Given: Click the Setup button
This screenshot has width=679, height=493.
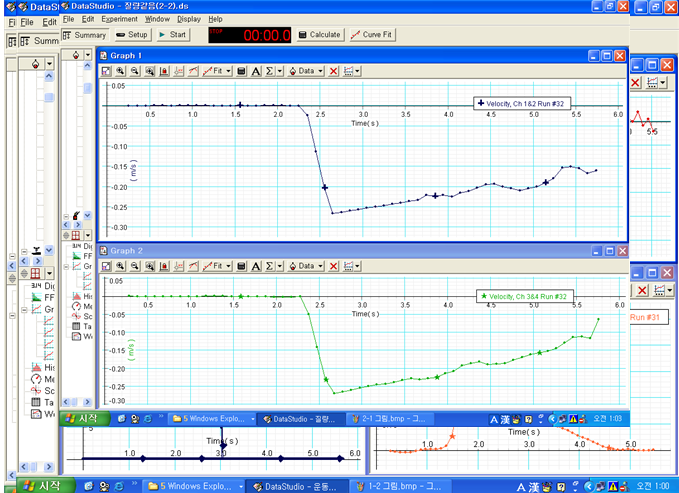Looking at the screenshot, I should coord(133,35).
